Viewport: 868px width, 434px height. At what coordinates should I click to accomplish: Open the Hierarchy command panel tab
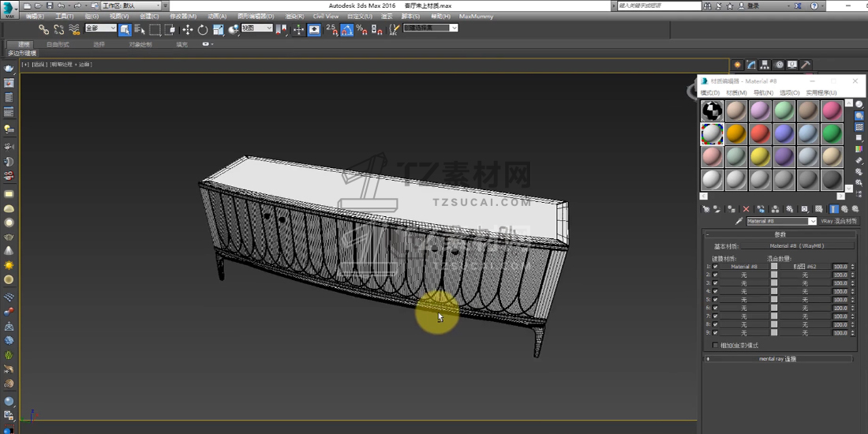[x=765, y=65]
